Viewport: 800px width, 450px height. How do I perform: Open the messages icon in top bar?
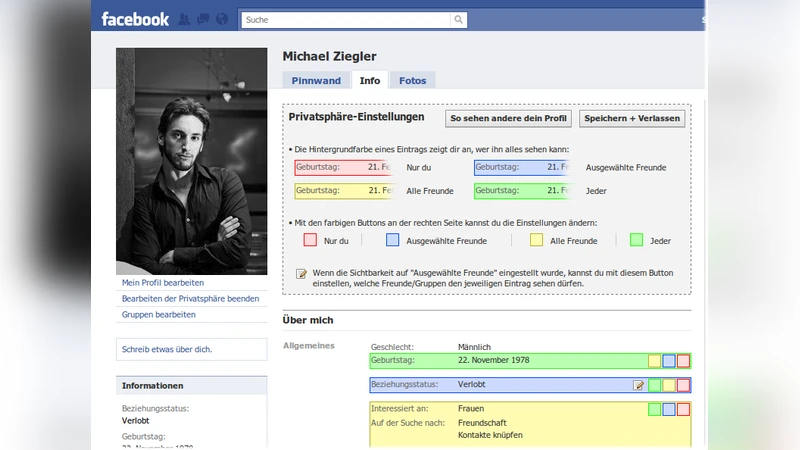point(204,19)
